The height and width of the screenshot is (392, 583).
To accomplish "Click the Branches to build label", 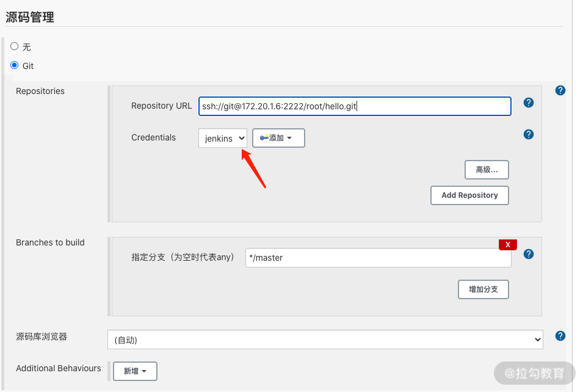I will pos(50,242).
